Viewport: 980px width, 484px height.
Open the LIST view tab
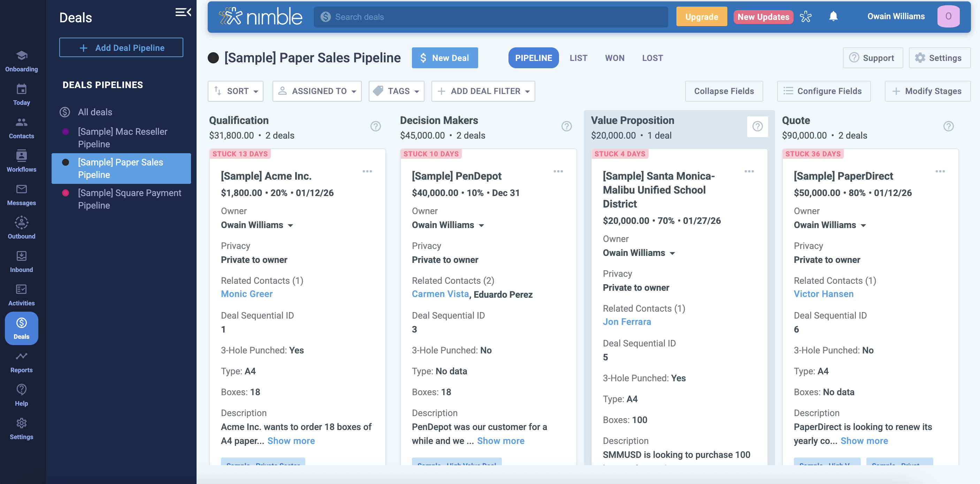point(579,58)
